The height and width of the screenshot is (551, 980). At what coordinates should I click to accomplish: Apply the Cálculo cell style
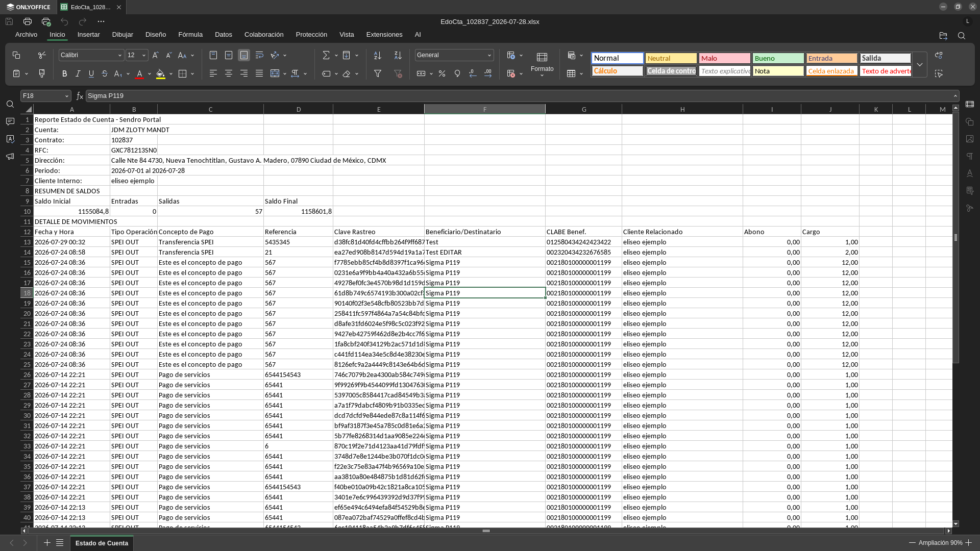coord(617,71)
